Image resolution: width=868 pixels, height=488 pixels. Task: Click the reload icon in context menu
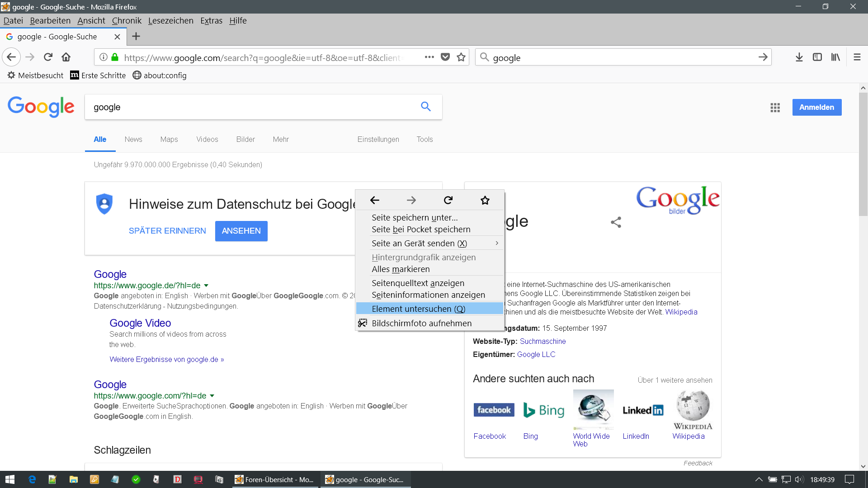(448, 200)
